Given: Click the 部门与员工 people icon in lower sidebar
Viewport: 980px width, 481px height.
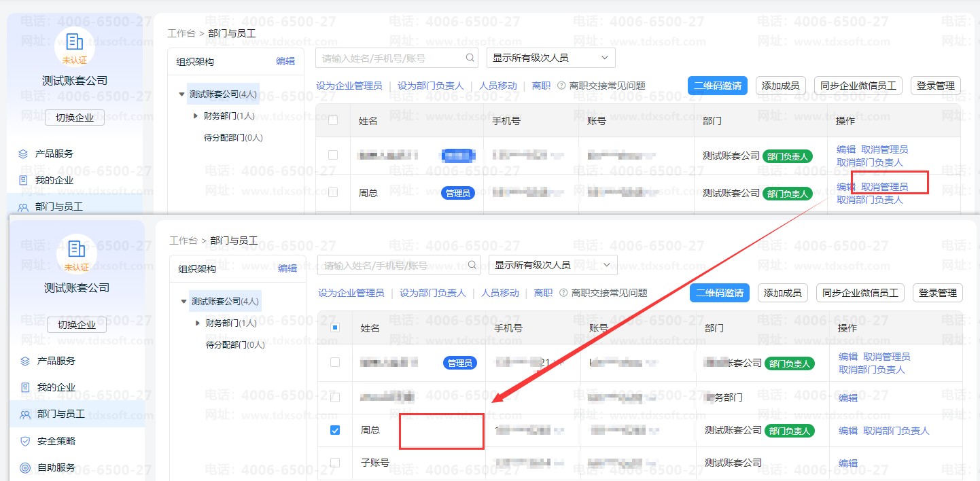Looking at the screenshot, I should tap(25, 414).
